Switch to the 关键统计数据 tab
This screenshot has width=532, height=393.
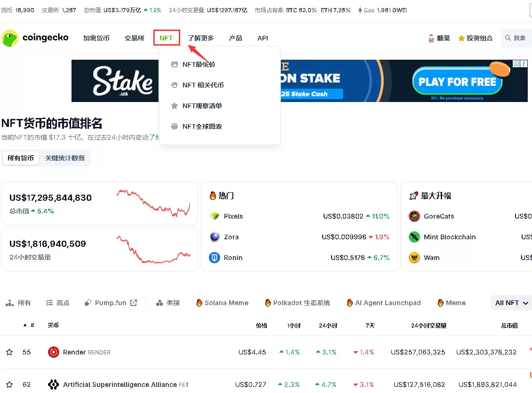(64, 158)
